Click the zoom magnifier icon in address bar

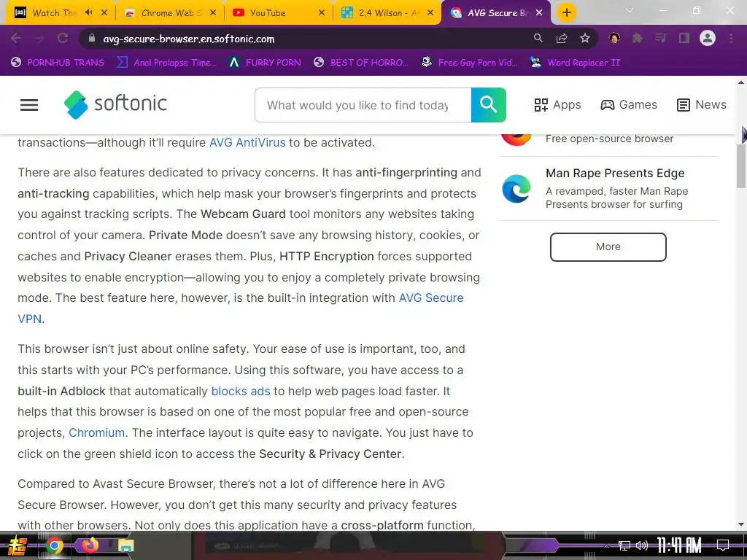point(538,38)
